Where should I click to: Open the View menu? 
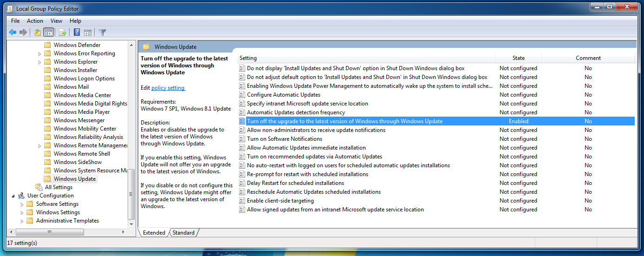(57, 21)
